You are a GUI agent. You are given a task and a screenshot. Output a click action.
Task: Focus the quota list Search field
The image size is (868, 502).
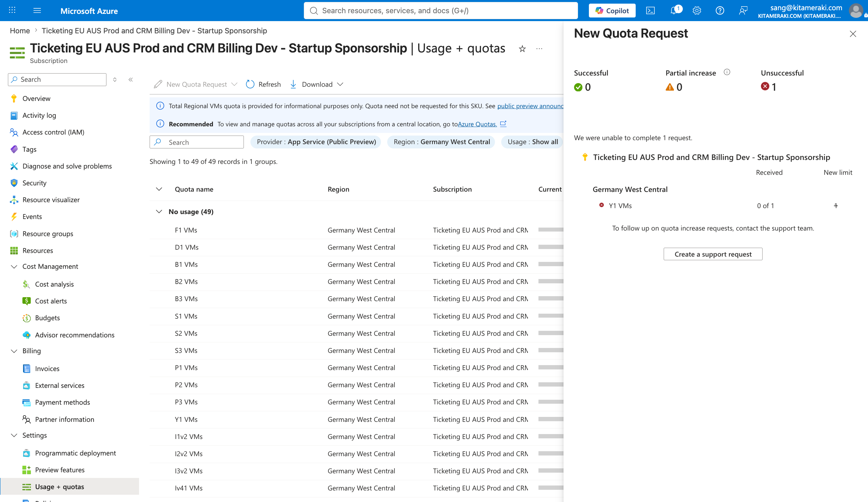(x=197, y=142)
